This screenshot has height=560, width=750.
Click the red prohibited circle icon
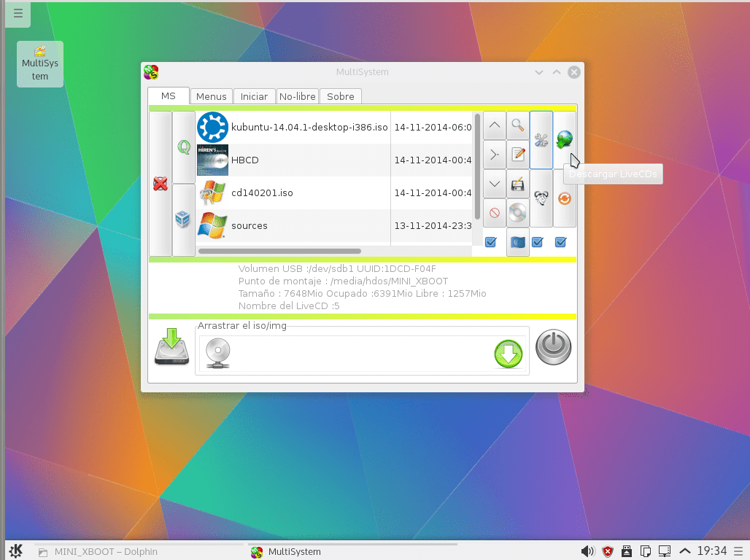click(x=495, y=213)
